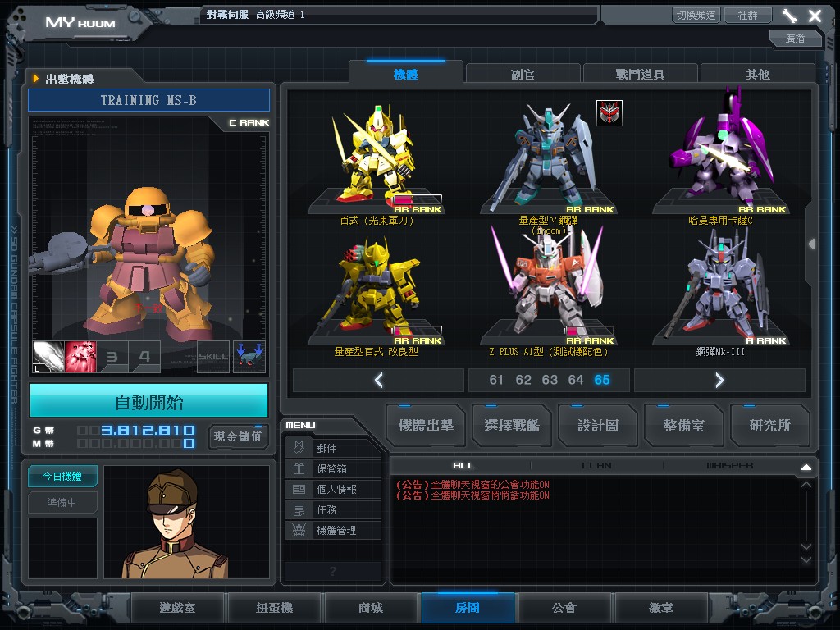This screenshot has width=840, height=630.
Task: Open the 社群 button
Action: click(x=748, y=15)
